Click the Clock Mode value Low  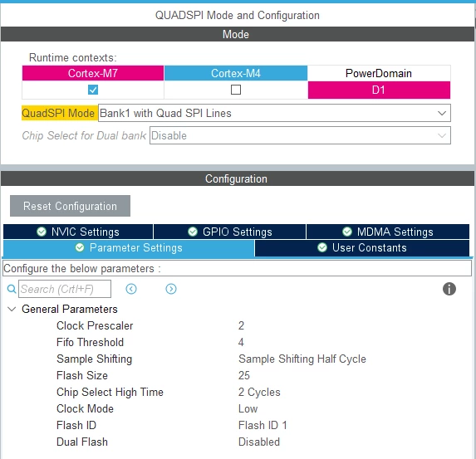coord(248,408)
